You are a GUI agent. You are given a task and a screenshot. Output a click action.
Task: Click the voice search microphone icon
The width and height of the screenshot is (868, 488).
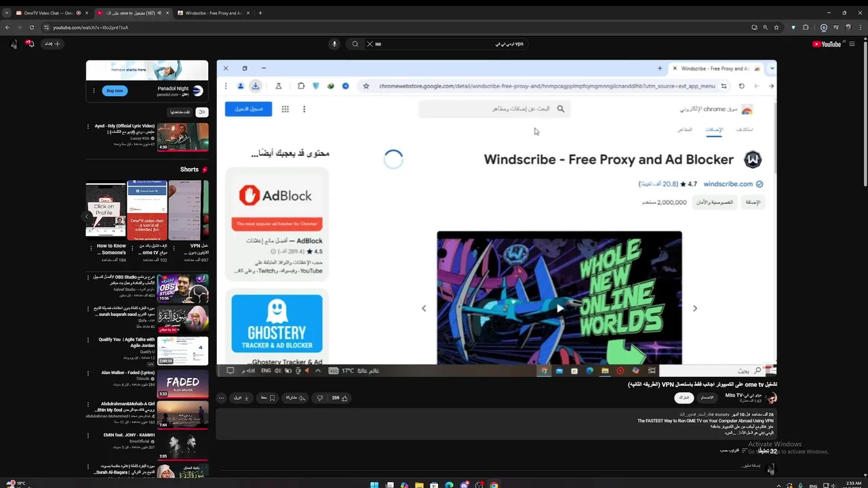click(334, 44)
